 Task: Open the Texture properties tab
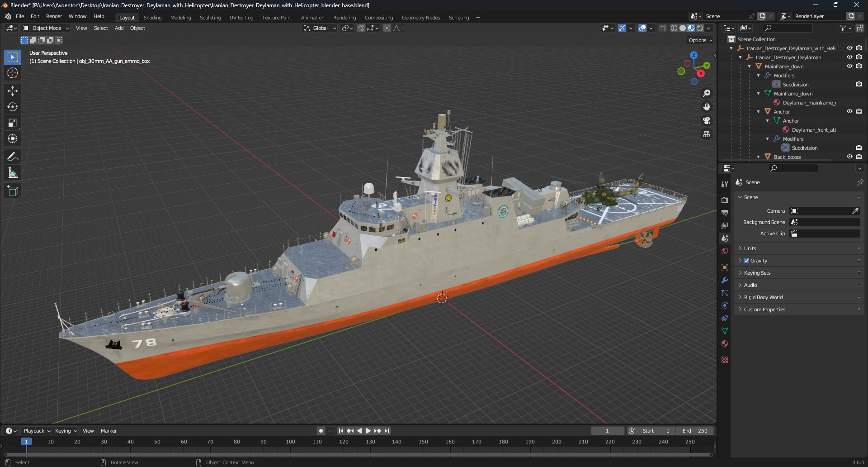point(725,360)
